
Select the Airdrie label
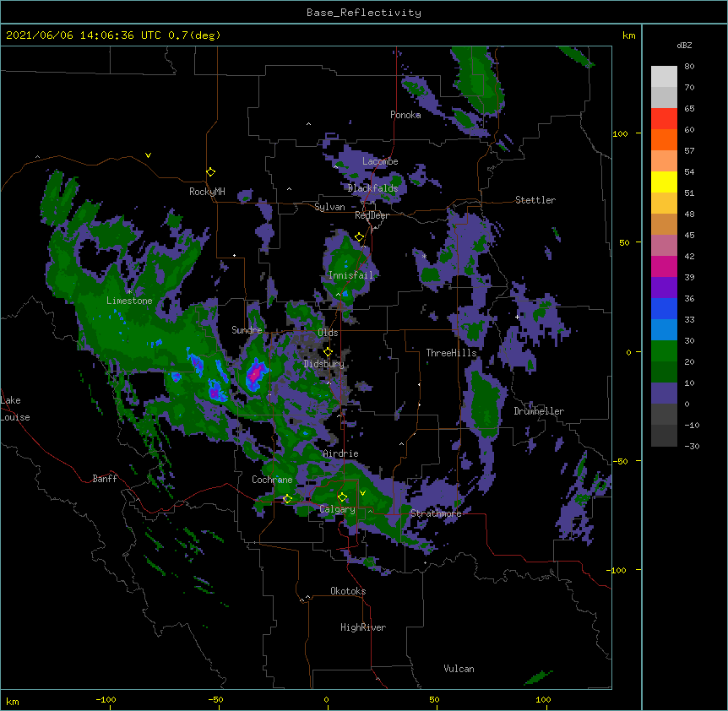coord(340,453)
